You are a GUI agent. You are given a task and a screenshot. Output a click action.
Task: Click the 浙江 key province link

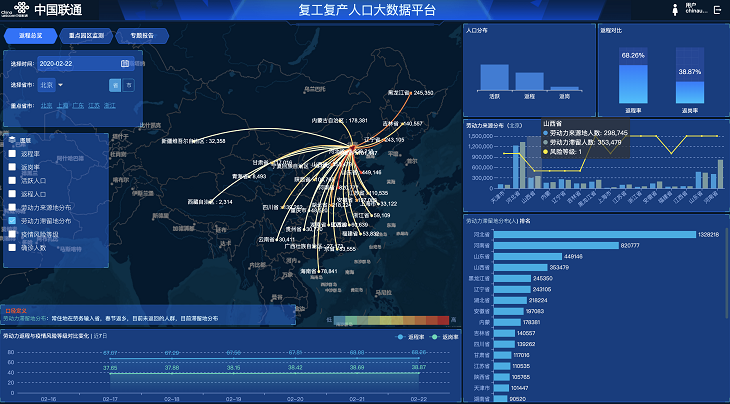(110, 106)
